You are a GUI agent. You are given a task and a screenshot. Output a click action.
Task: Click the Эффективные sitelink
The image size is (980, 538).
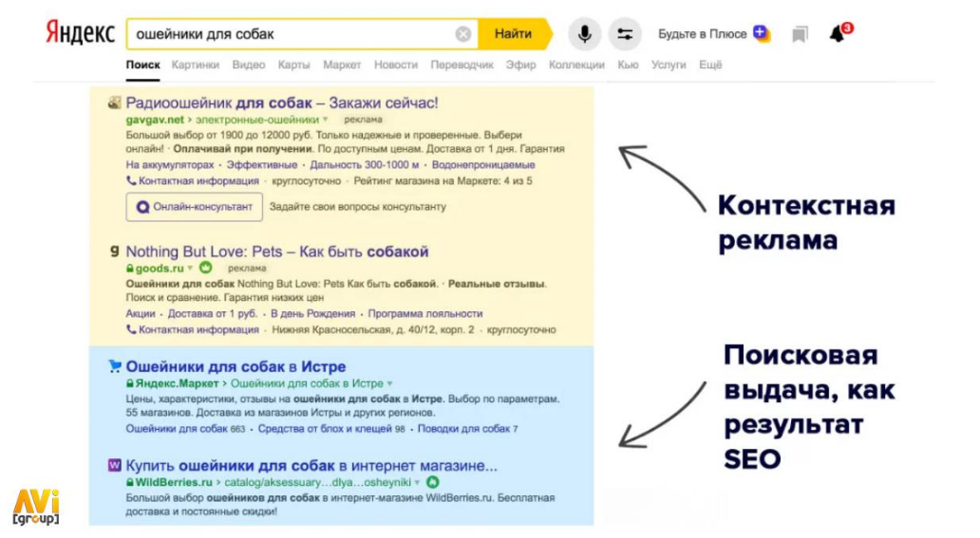click(x=262, y=165)
